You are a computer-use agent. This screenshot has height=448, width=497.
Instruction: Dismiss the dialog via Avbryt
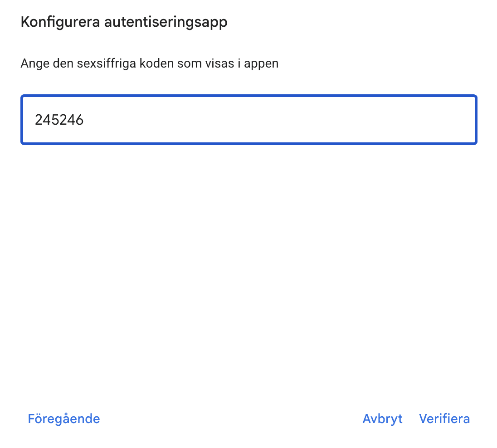pyautogui.click(x=383, y=419)
